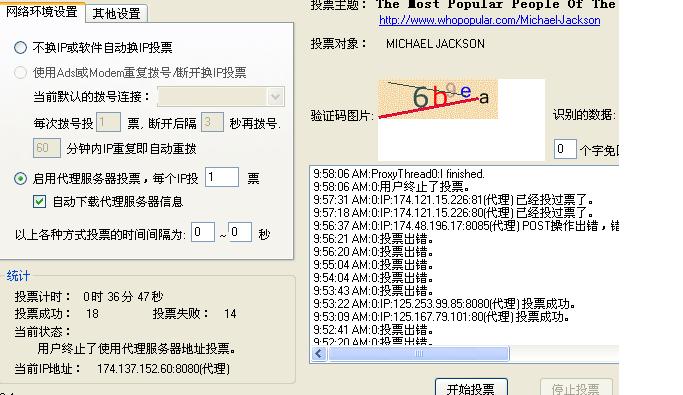The height and width of the screenshot is (395, 683).
Task: Open the 当前默认的拨号连接 dropdown
Action: tap(275, 97)
